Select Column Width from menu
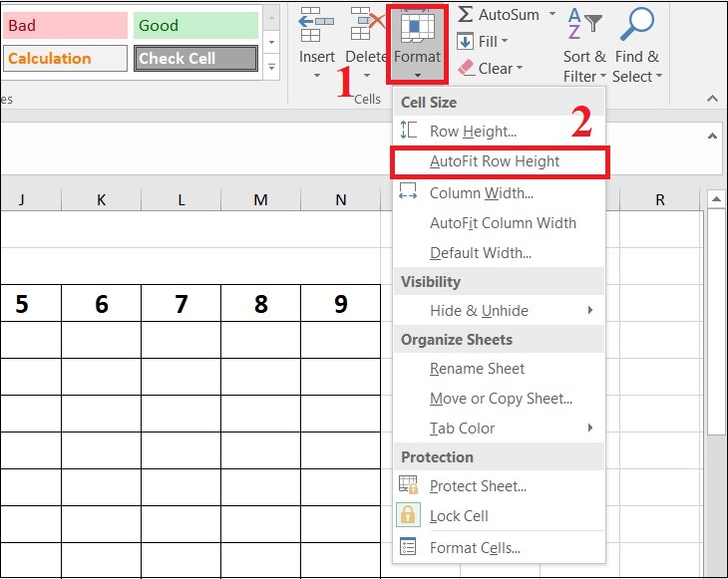Viewport: 728px width, 579px height. (x=481, y=193)
